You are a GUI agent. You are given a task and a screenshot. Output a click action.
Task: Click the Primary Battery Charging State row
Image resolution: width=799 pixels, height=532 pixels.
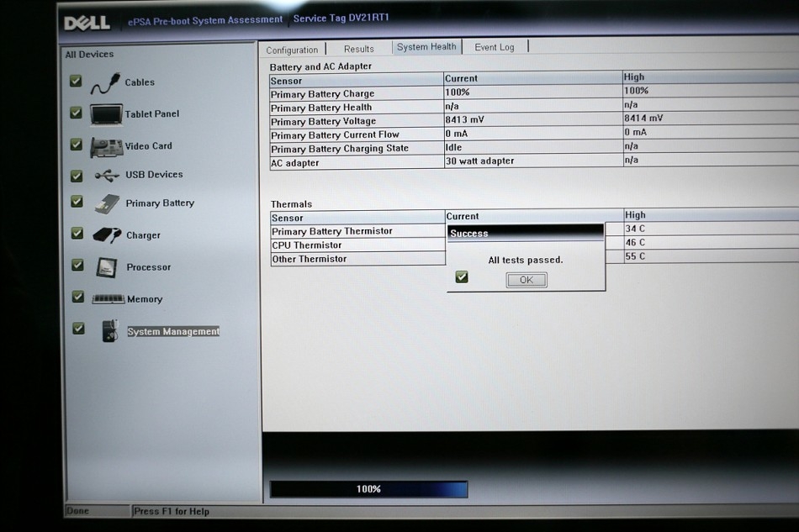click(x=534, y=148)
